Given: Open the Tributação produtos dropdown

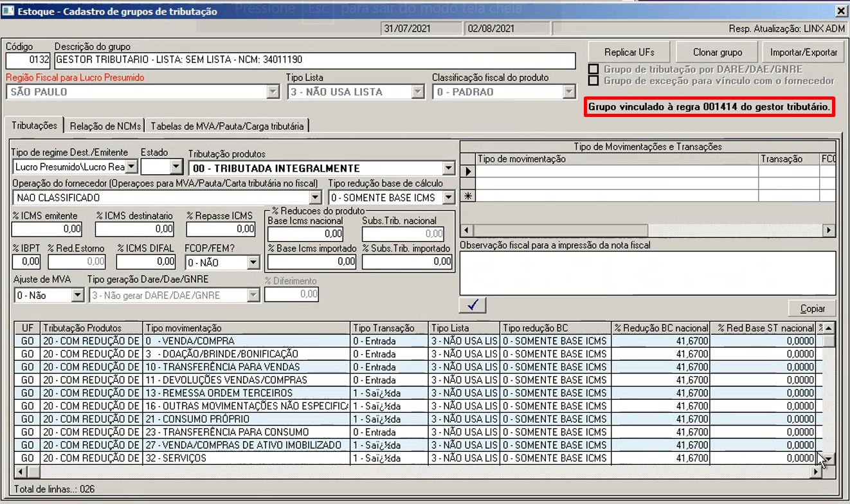Looking at the screenshot, I should [449, 168].
